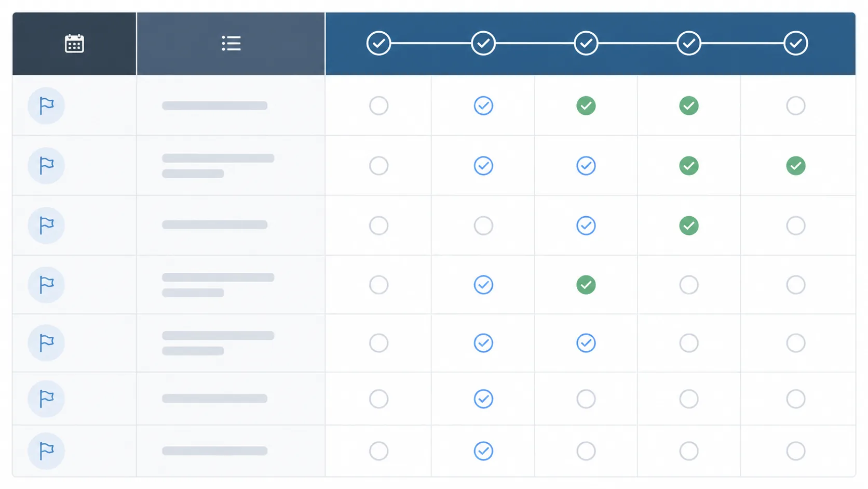Click the flag icon in the first row

[46, 106]
